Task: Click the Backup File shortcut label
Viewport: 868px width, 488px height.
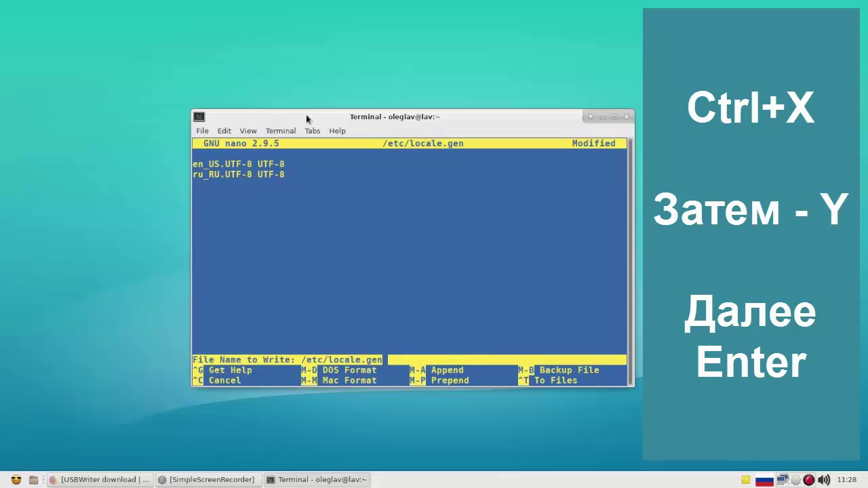Action: pyautogui.click(x=570, y=370)
